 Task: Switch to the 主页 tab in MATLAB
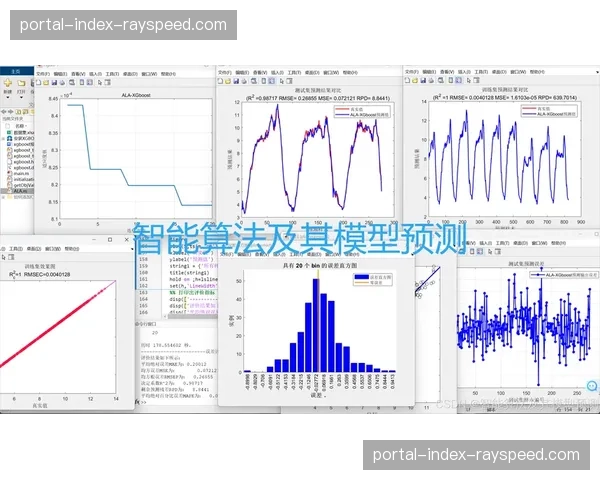14,73
